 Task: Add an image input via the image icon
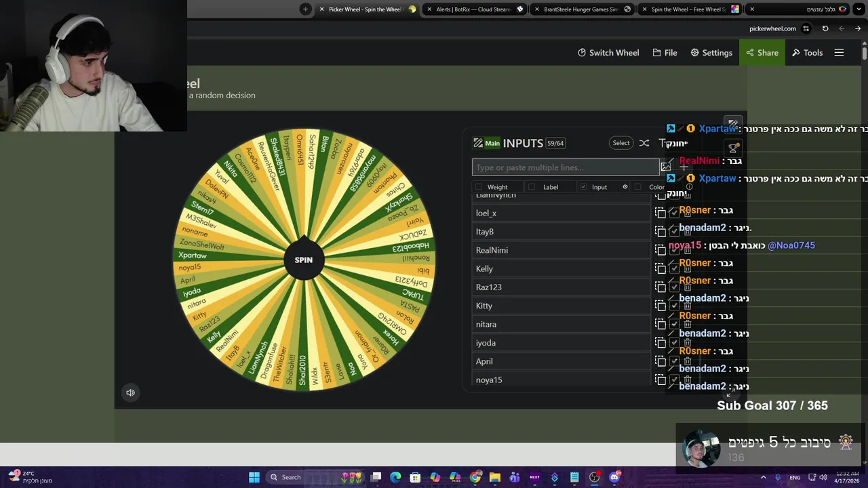(x=665, y=167)
